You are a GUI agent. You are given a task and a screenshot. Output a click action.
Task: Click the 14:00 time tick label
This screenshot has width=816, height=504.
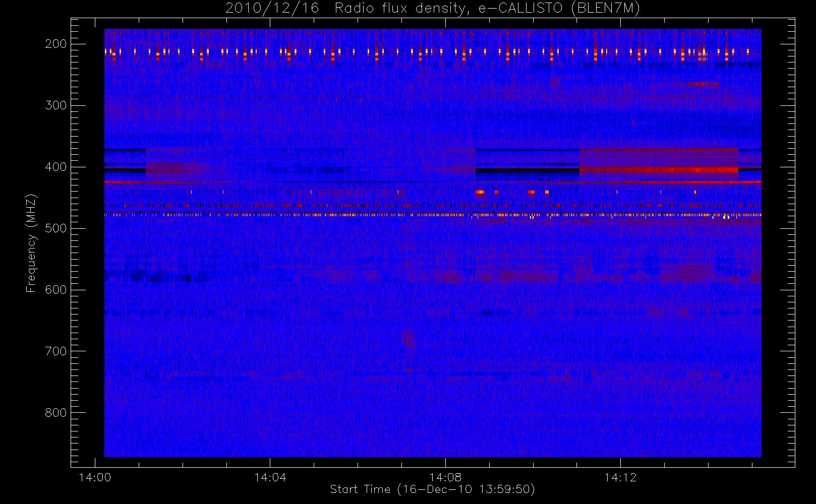click(95, 477)
